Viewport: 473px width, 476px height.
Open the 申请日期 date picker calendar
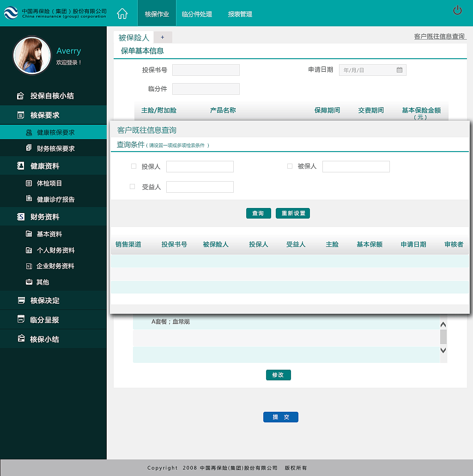[x=399, y=70]
